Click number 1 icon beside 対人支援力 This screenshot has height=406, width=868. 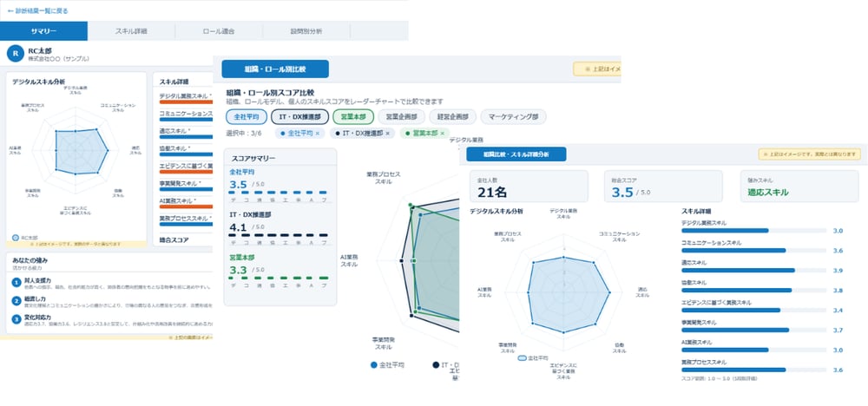[x=16, y=283]
